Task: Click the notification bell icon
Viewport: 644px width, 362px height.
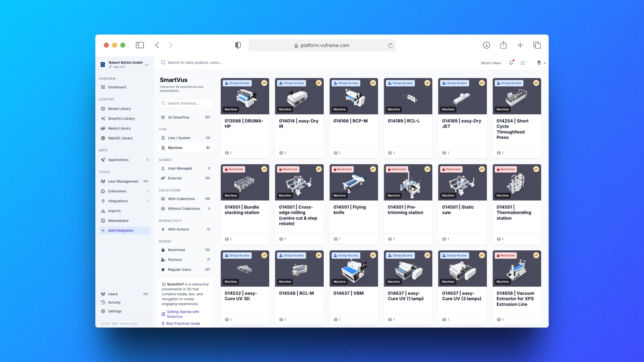Action: pos(511,63)
